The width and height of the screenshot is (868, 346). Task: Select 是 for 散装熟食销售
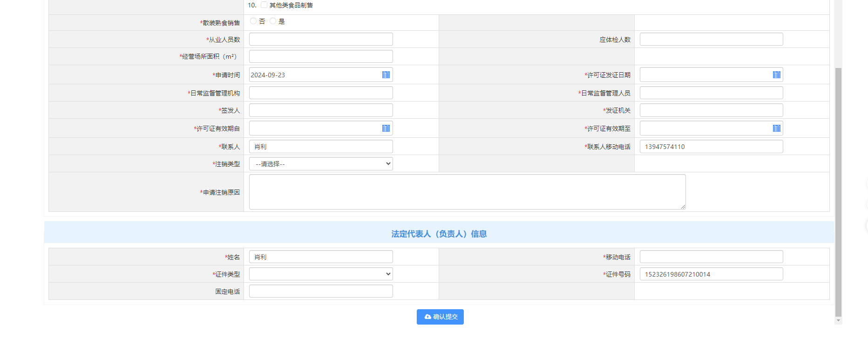tap(273, 21)
